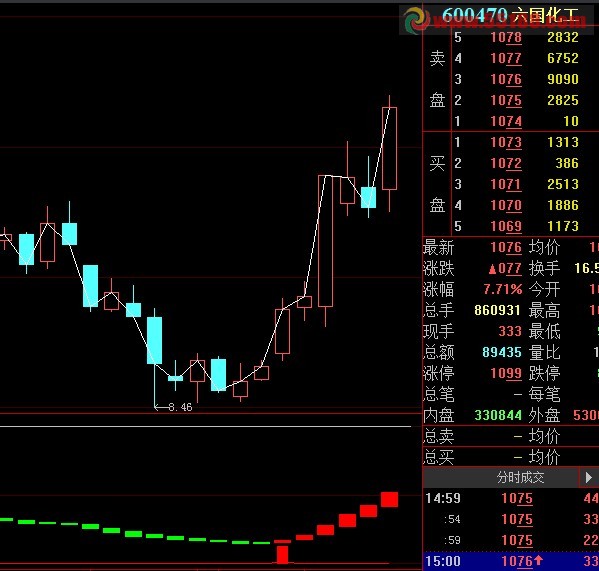
Task: Click buy volume 2513
Action: (563, 184)
